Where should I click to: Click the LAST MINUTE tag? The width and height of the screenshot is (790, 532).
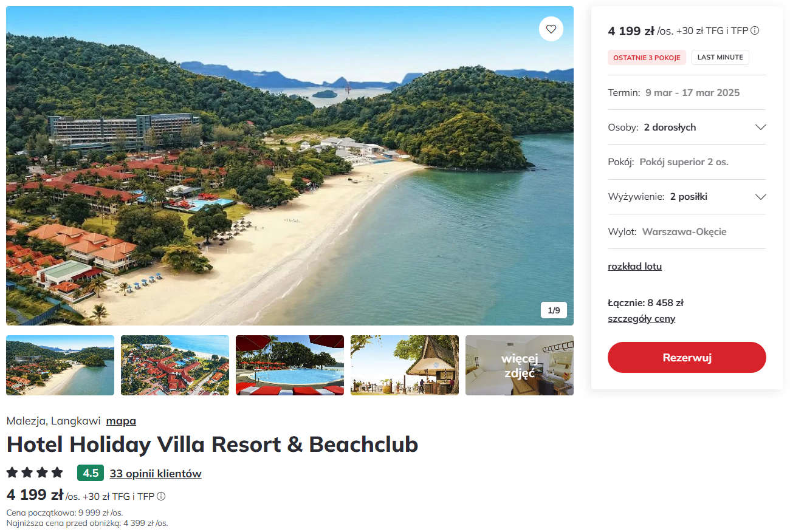(720, 57)
